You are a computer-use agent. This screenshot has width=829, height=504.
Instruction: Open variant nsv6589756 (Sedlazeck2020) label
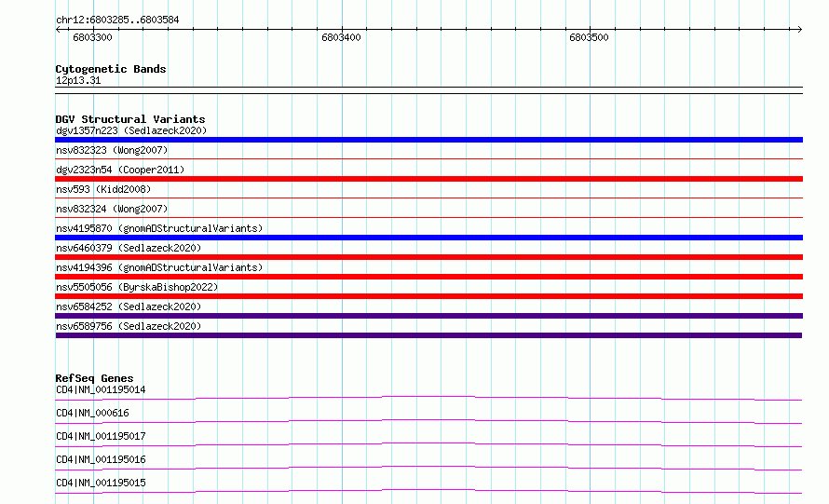129,326
